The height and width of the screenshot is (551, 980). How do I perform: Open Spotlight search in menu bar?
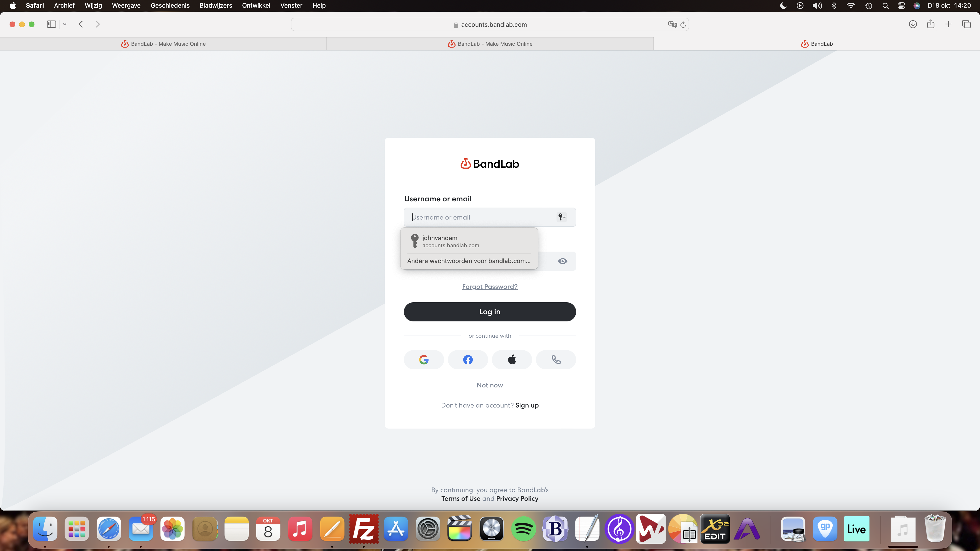click(x=885, y=6)
